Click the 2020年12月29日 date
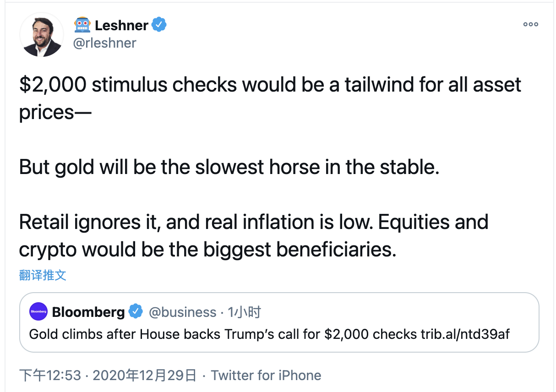Image resolution: width=556 pixels, height=392 pixels. pos(145,376)
